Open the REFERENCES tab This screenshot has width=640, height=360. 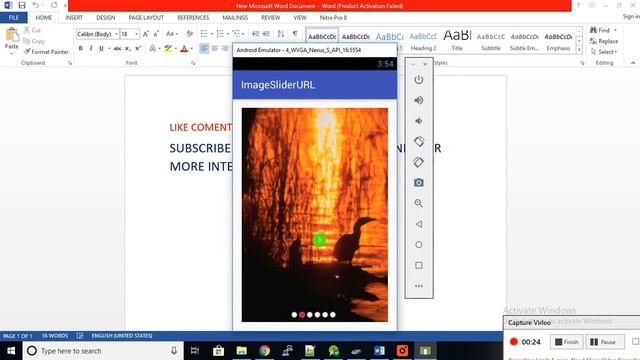coord(193,18)
